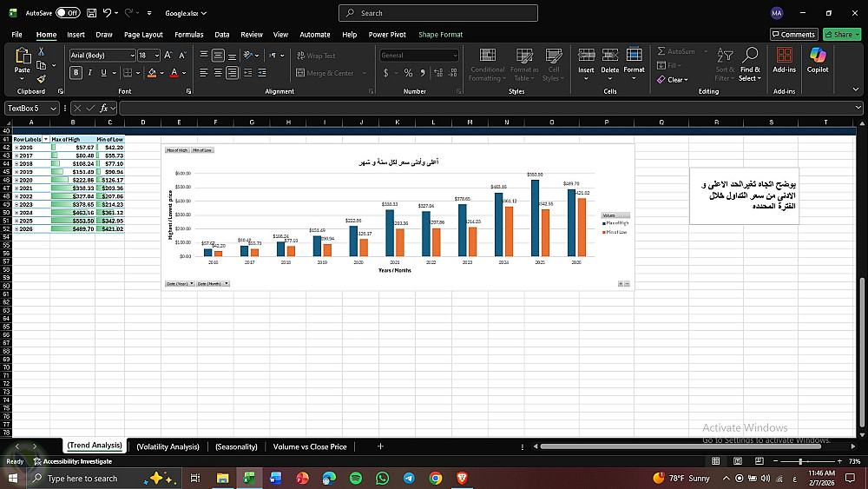Apply Comma Style number format
Image resolution: width=868 pixels, height=489 pixels.
pos(423,73)
